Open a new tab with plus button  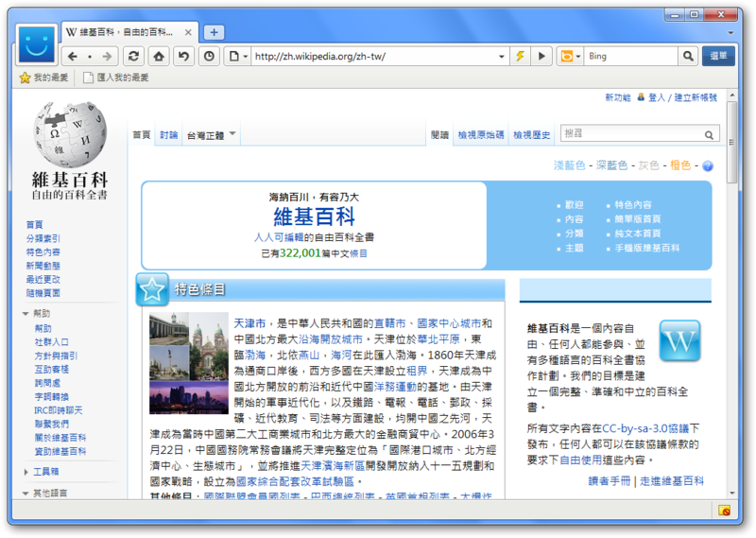coord(215,32)
